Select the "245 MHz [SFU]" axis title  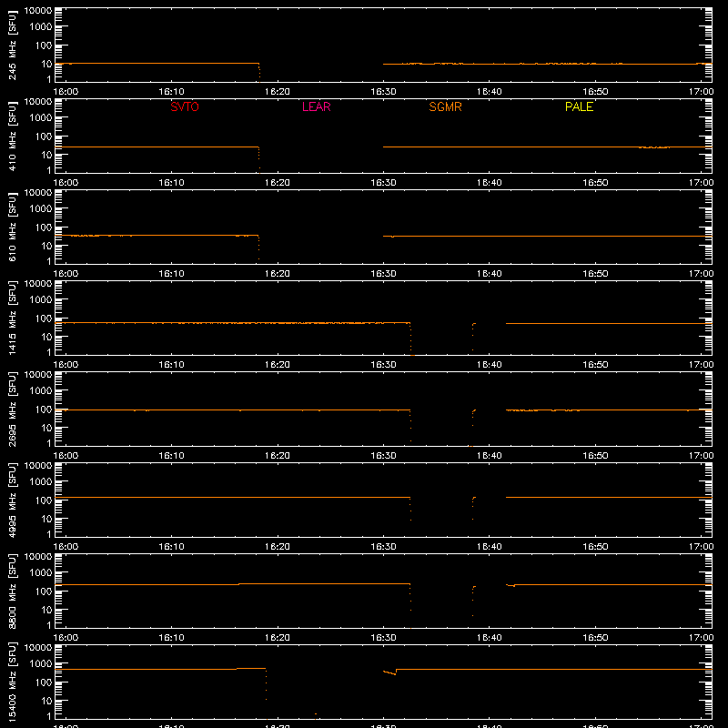click(13, 45)
